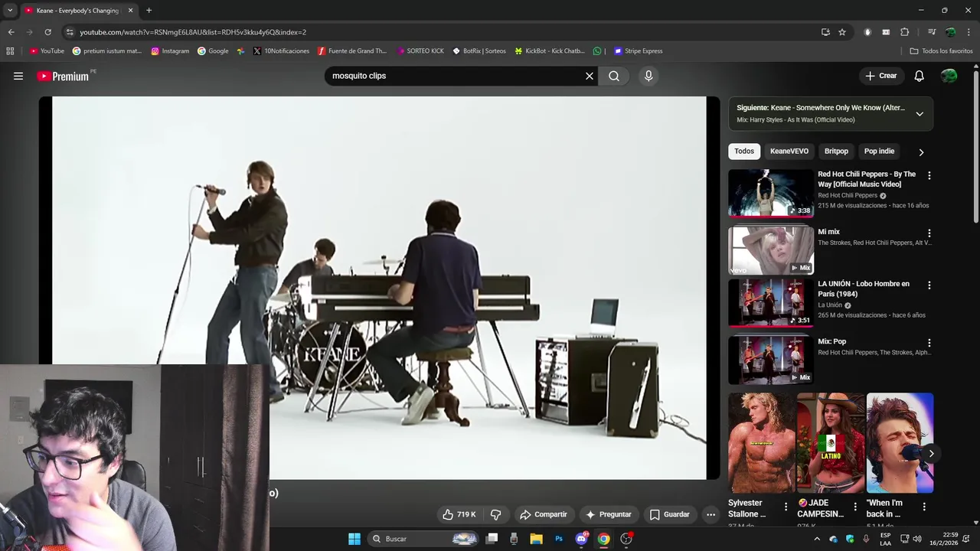The image size is (980, 551).
Task: Open the Chrome apps grid shortcut
Action: point(10,51)
